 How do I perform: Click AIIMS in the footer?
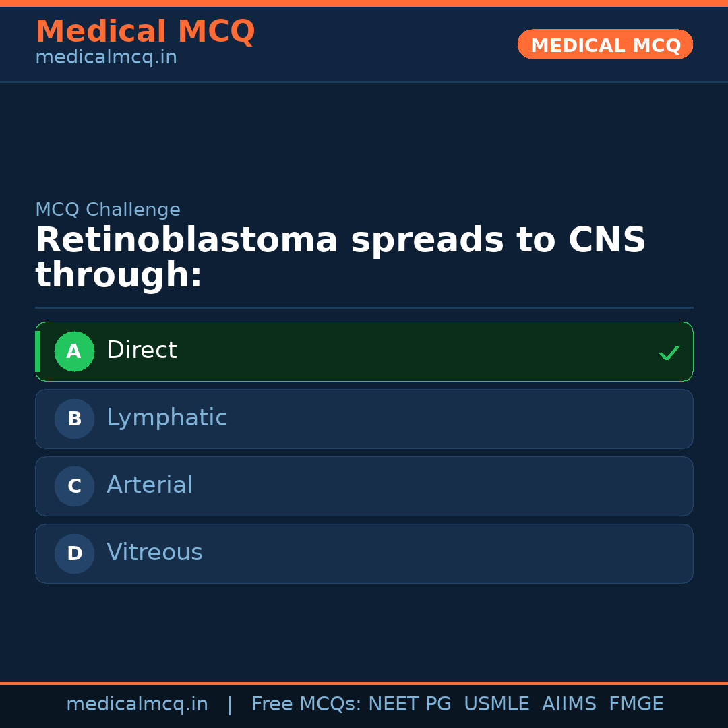click(x=569, y=704)
